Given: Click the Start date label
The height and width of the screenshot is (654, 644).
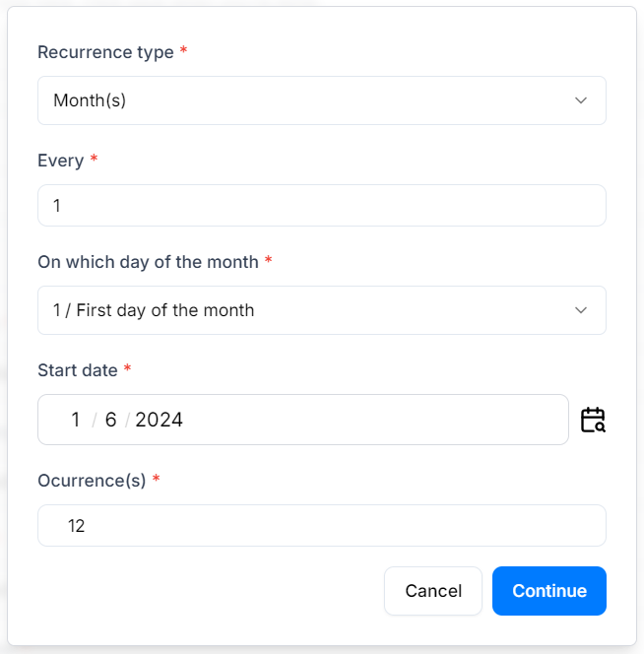Looking at the screenshot, I should click(78, 370).
